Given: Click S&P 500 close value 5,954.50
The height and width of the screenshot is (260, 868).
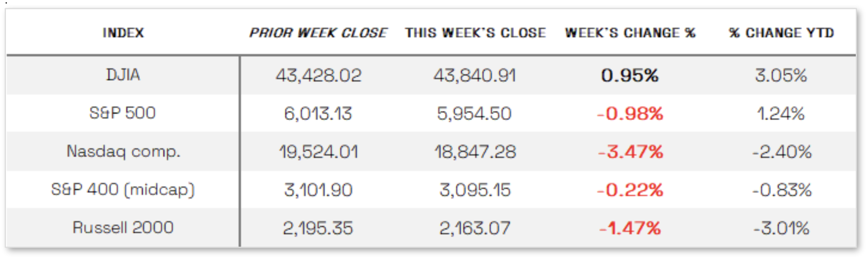Looking at the screenshot, I should pos(474,114).
